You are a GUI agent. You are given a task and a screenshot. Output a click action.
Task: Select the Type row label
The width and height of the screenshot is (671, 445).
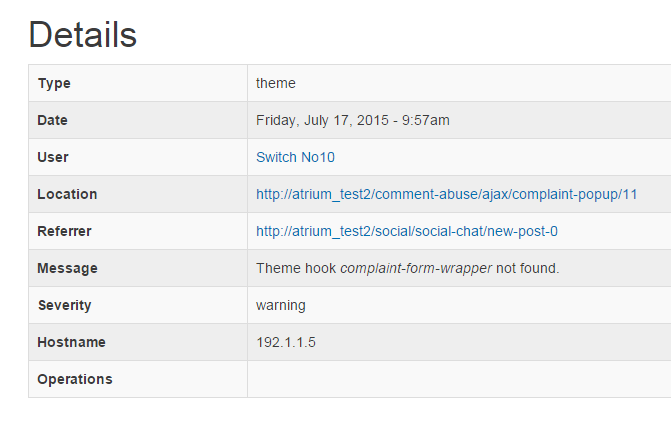54,83
